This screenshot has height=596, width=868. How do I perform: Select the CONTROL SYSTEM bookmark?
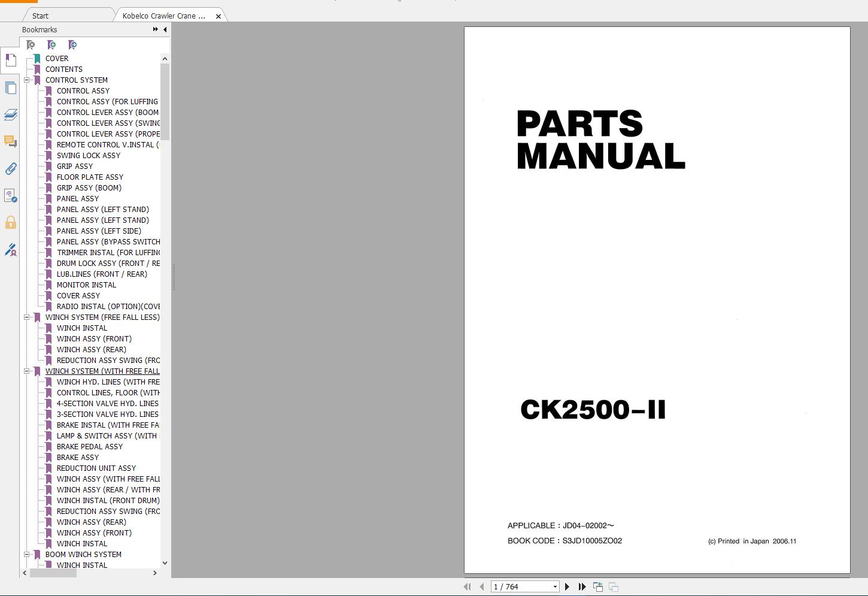[x=77, y=80]
